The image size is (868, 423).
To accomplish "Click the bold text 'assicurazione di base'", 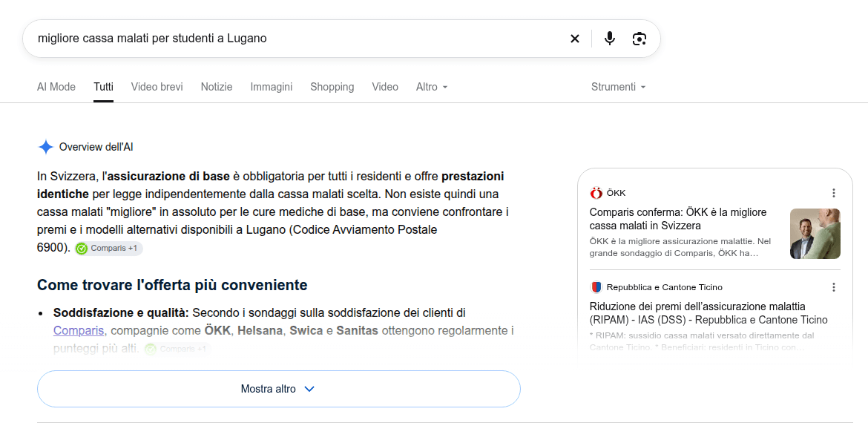I will 168,177.
